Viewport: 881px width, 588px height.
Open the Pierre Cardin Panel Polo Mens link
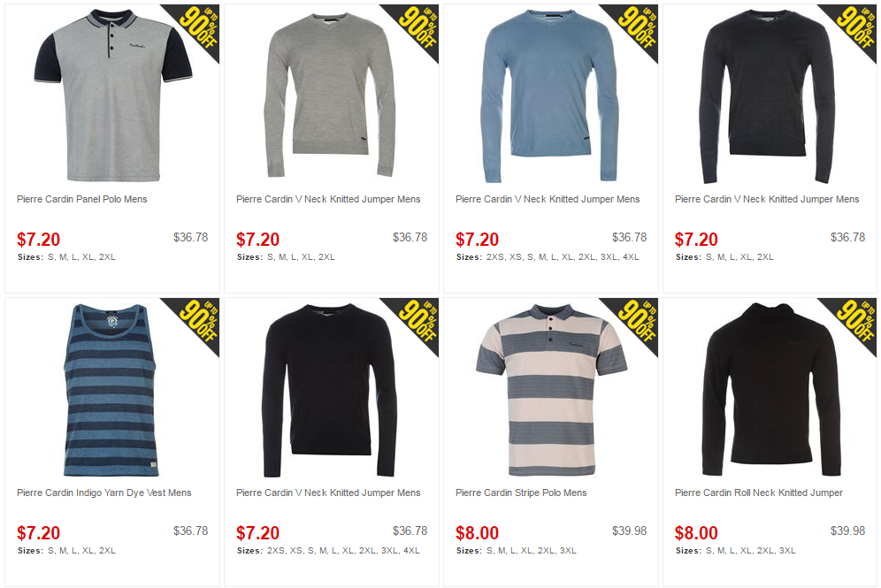click(82, 199)
